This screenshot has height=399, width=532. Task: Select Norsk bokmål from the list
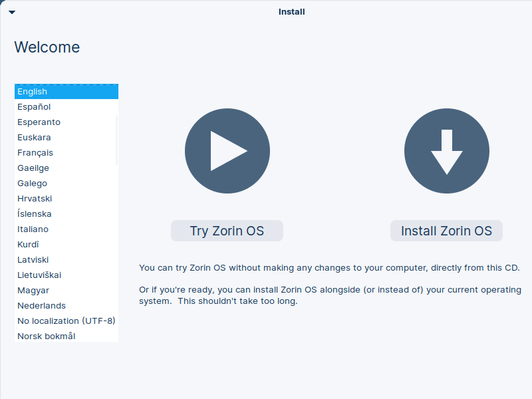coord(66,335)
